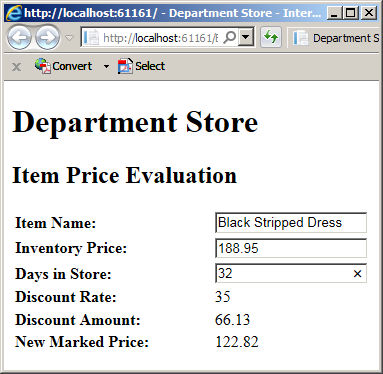Click the Days in Store text field
Screen dimensions: 383x374
coord(291,273)
